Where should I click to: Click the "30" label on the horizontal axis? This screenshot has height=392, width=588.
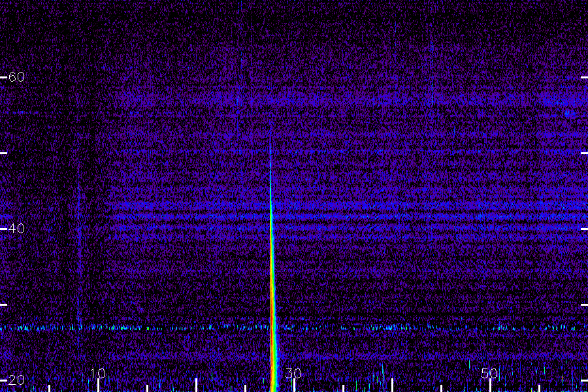(293, 373)
